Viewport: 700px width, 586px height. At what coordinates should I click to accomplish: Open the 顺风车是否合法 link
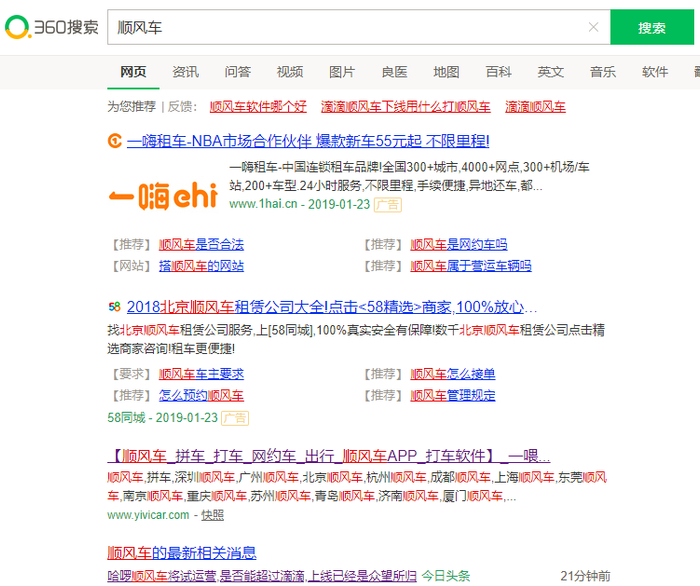pos(201,245)
